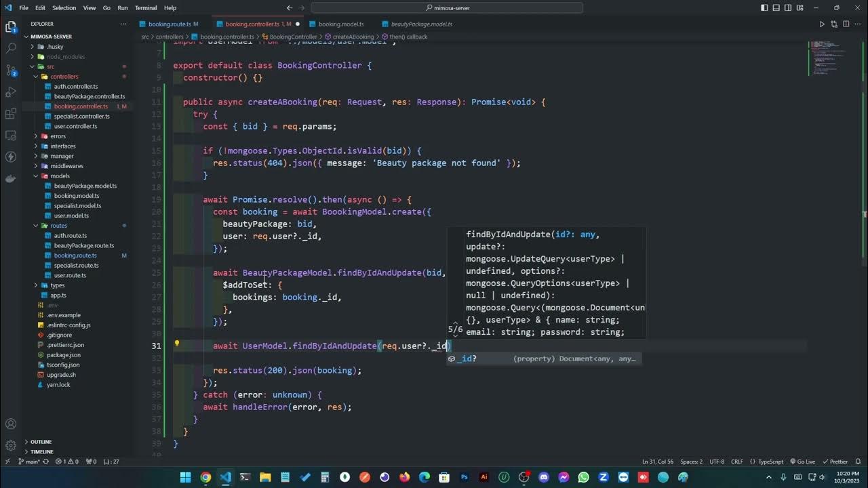Viewport: 868px width, 488px height.
Task: Click Prettier in status bar
Action: 835,462
